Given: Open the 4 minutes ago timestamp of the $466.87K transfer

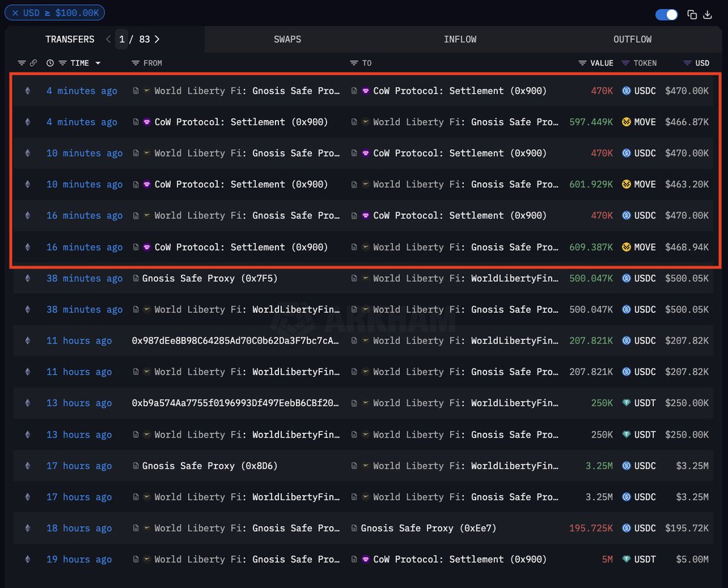Looking at the screenshot, I should 82,122.
